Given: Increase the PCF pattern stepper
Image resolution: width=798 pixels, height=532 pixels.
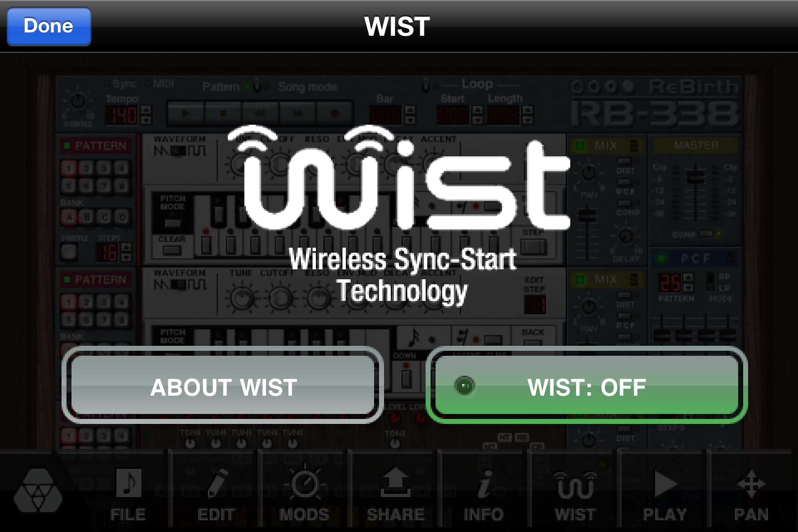Looking at the screenshot, I should (688, 278).
